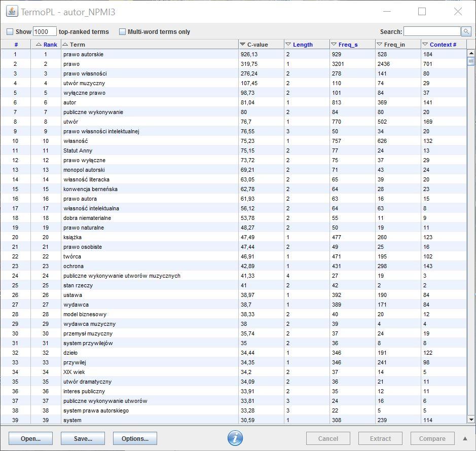
Task: Sort by the Term column header
Action: (x=150, y=45)
